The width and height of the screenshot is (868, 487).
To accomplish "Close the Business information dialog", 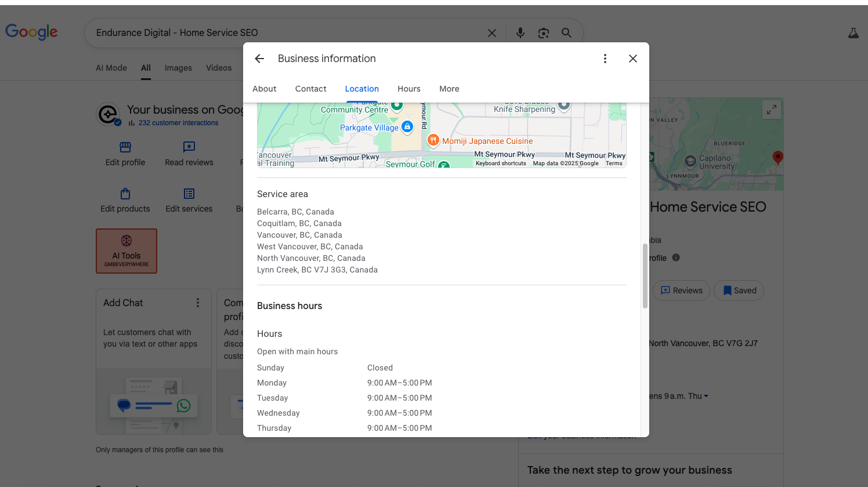I will coord(633,59).
